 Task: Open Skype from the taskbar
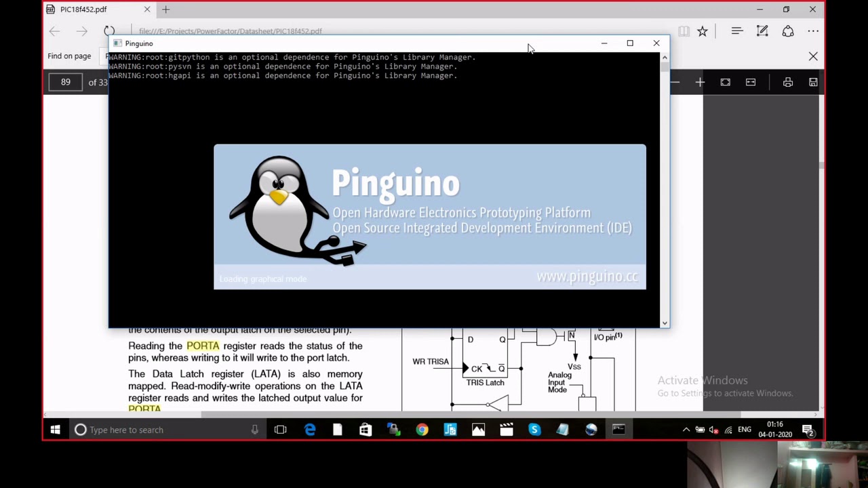(534, 430)
